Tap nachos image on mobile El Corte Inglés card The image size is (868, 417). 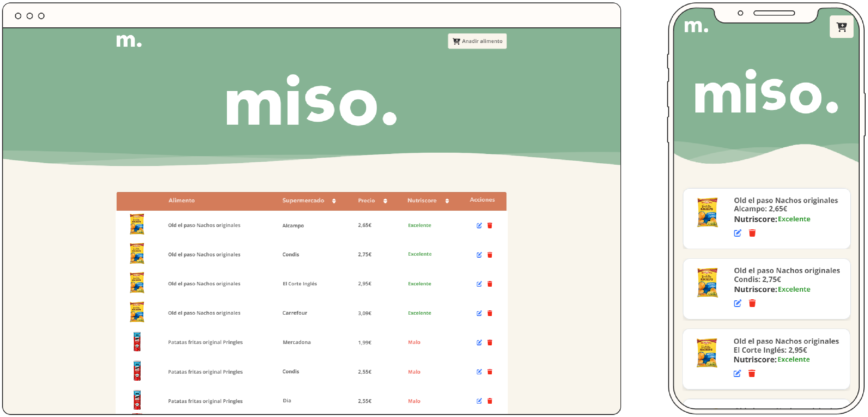coord(707,353)
